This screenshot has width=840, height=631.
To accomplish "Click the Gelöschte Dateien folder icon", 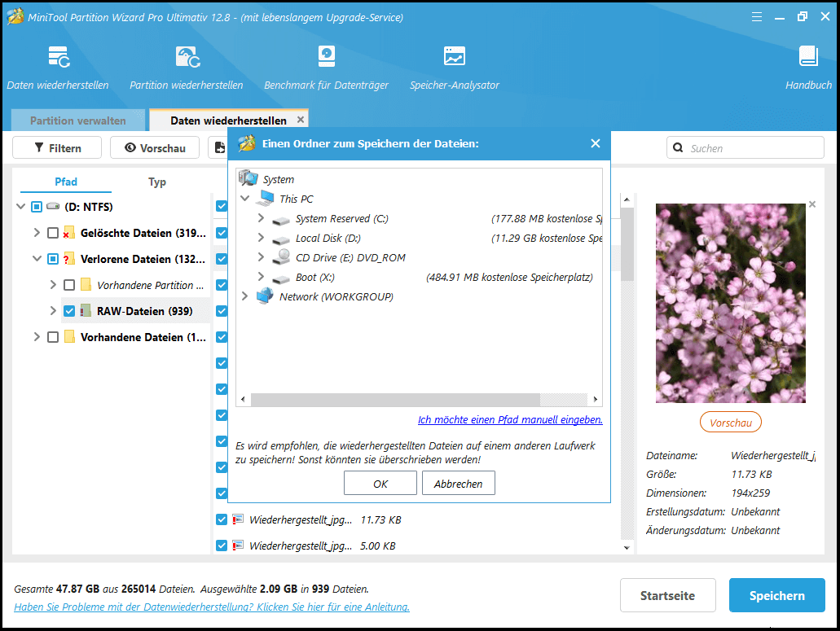I will pos(68,233).
